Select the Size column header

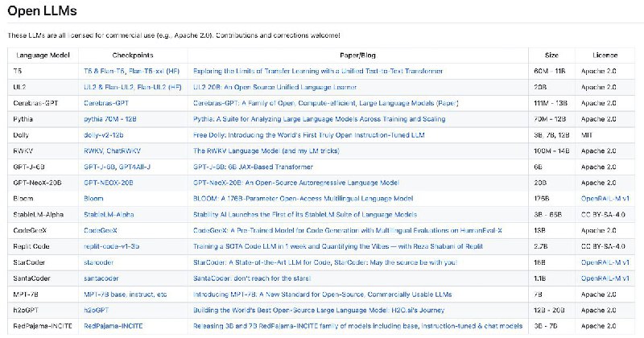551,55
